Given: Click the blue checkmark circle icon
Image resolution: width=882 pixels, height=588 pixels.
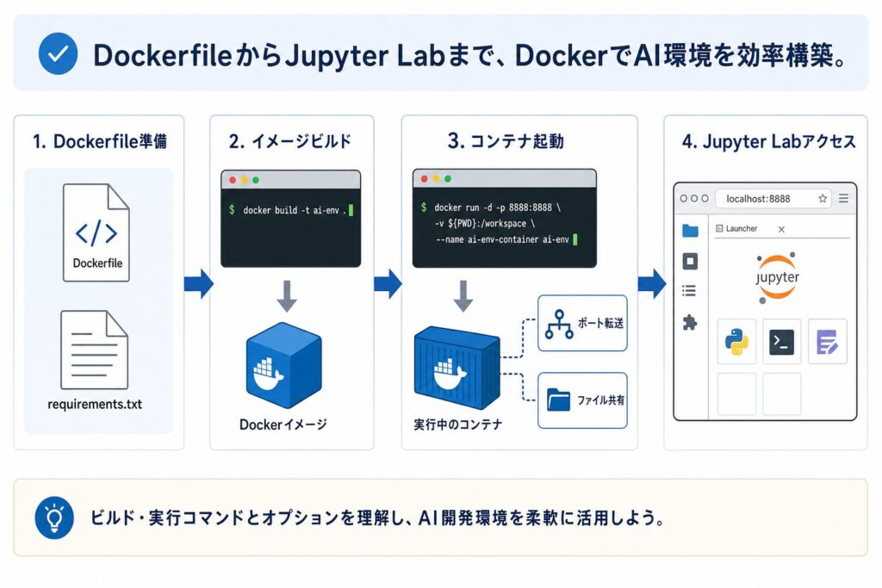Looking at the screenshot, I should (x=58, y=53).
